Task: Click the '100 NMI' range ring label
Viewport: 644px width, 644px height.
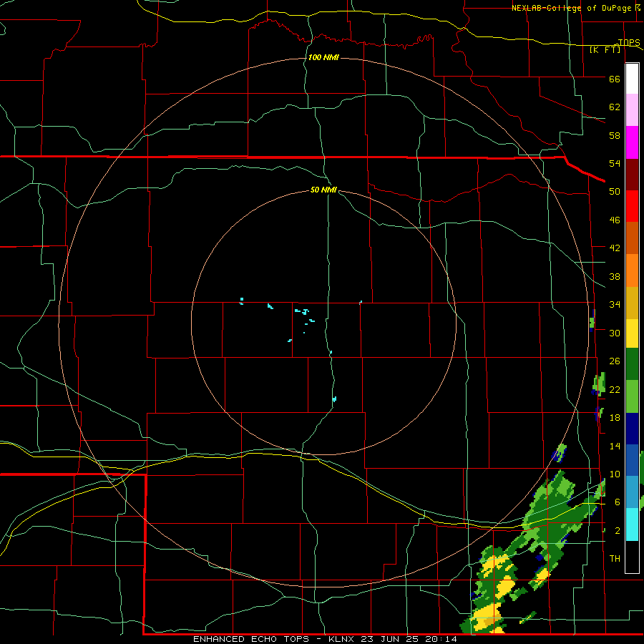Action: [323, 57]
